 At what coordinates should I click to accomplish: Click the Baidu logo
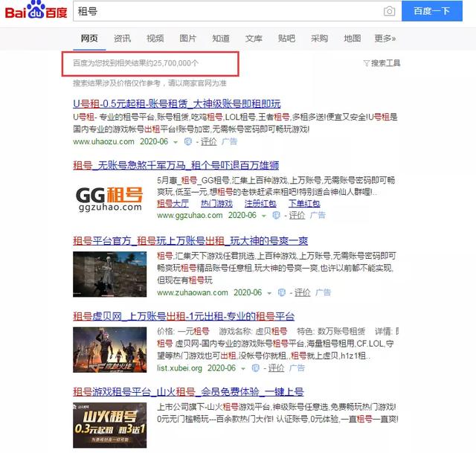click(x=33, y=12)
